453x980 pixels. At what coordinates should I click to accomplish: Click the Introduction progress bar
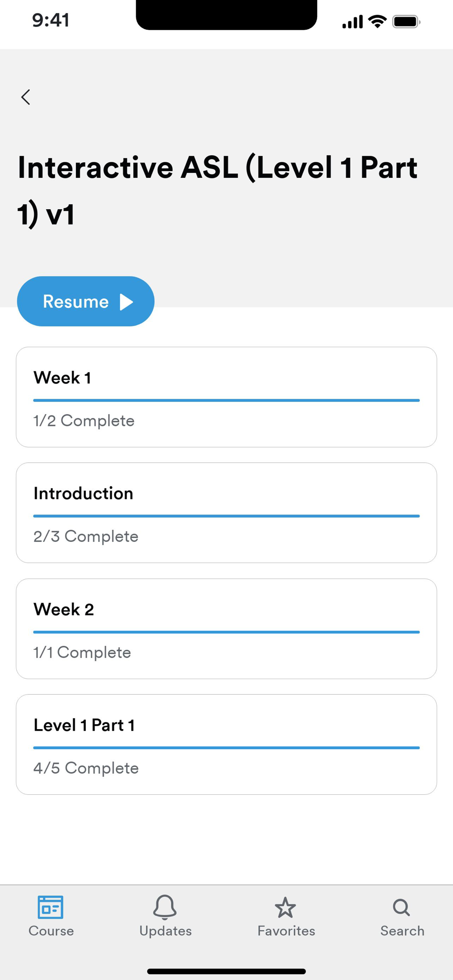(x=226, y=516)
